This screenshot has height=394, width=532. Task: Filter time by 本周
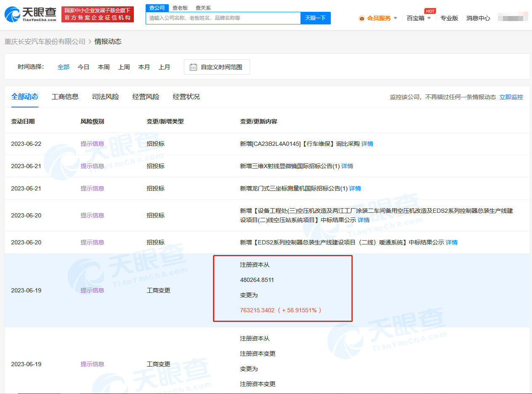104,67
